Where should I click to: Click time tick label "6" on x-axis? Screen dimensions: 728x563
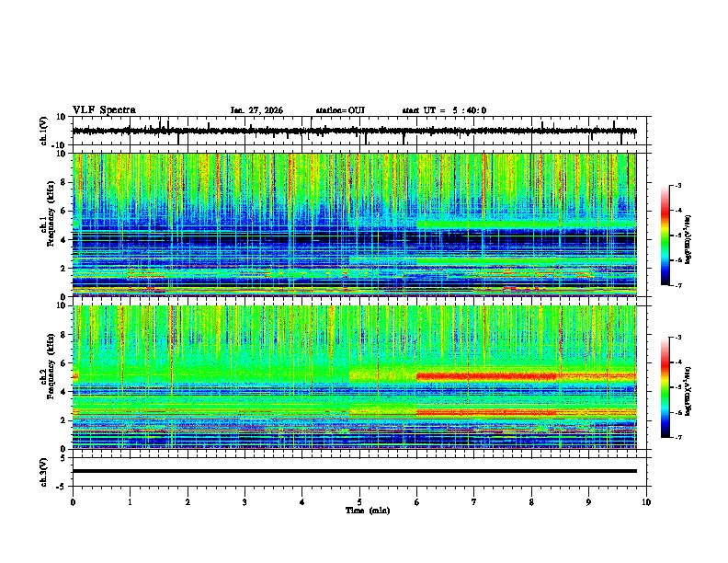coord(417,502)
